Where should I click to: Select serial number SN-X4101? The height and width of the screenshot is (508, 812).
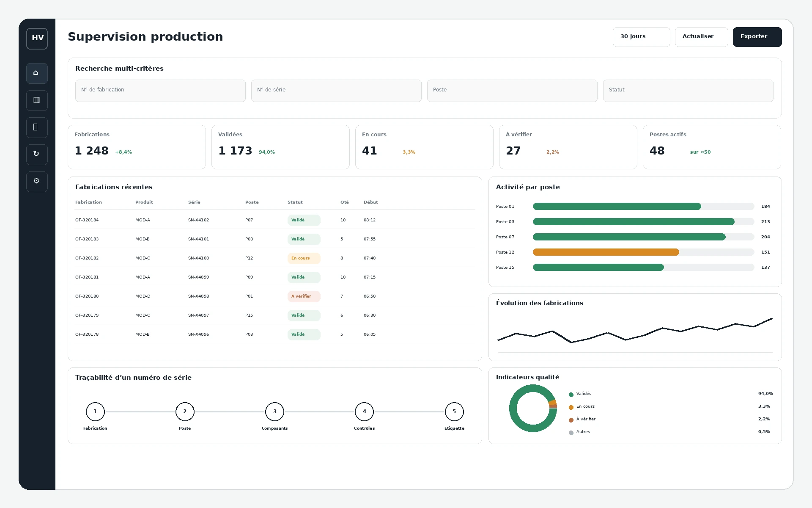[x=198, y=239]
